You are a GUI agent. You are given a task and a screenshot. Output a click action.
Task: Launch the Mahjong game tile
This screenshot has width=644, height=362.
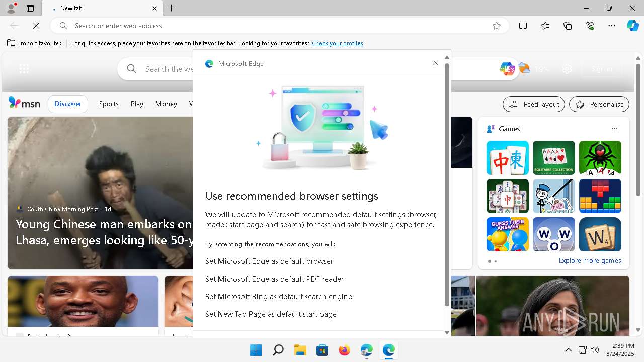click(508, 158)
